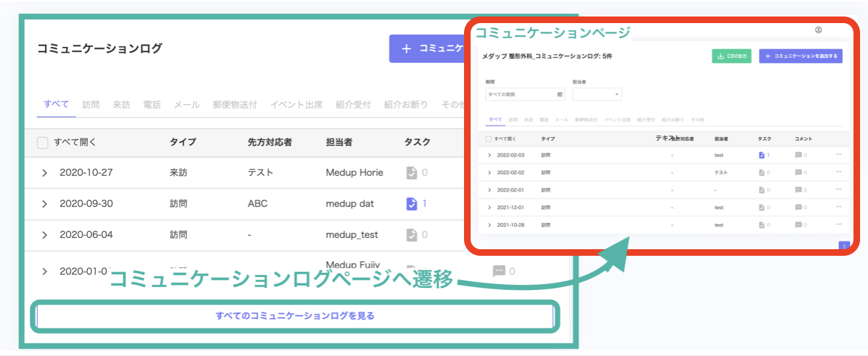Open more-options dots for 2021-12-01 row
Viewport: 868px width, 356px height.
(838, 207)
